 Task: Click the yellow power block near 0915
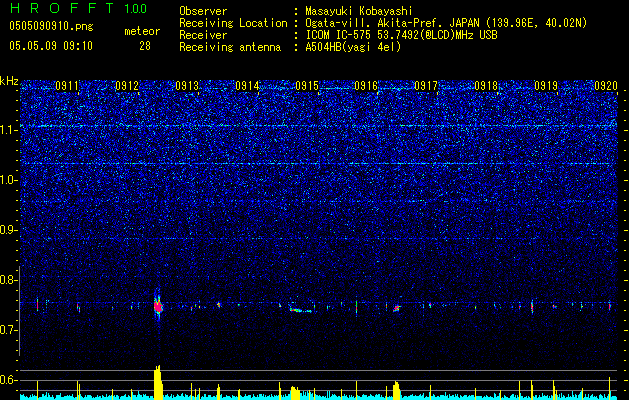coord(295,393)
